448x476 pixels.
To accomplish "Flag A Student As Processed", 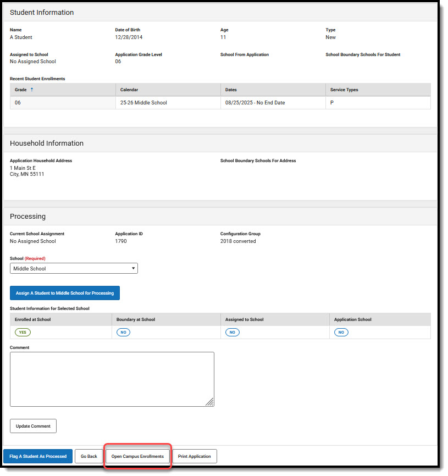I will (37, 456).
